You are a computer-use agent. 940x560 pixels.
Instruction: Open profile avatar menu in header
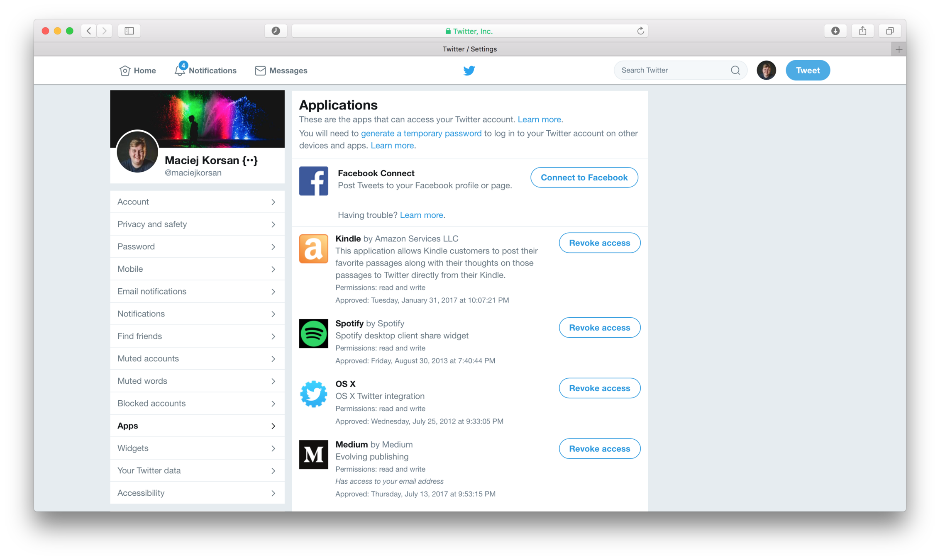point(766,71)
